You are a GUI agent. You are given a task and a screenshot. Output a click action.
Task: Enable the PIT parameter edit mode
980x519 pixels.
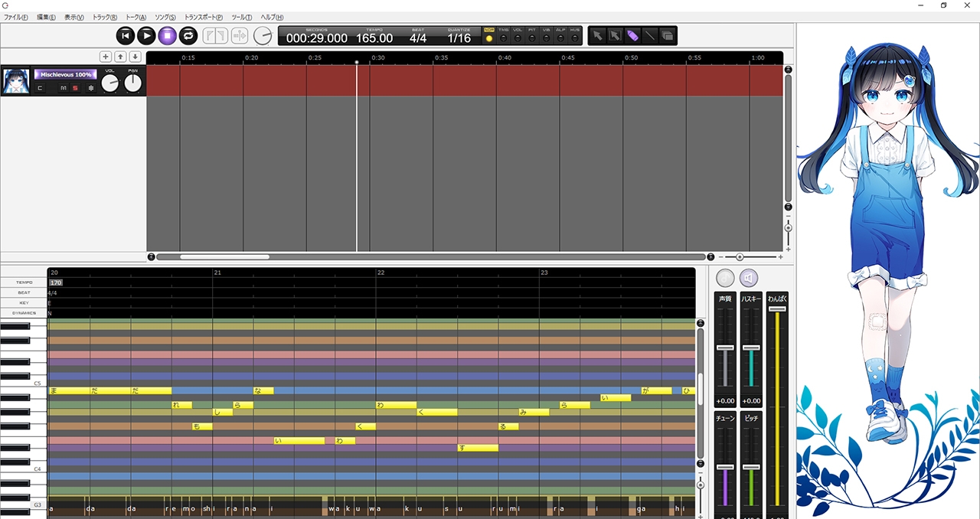(532, 38)
